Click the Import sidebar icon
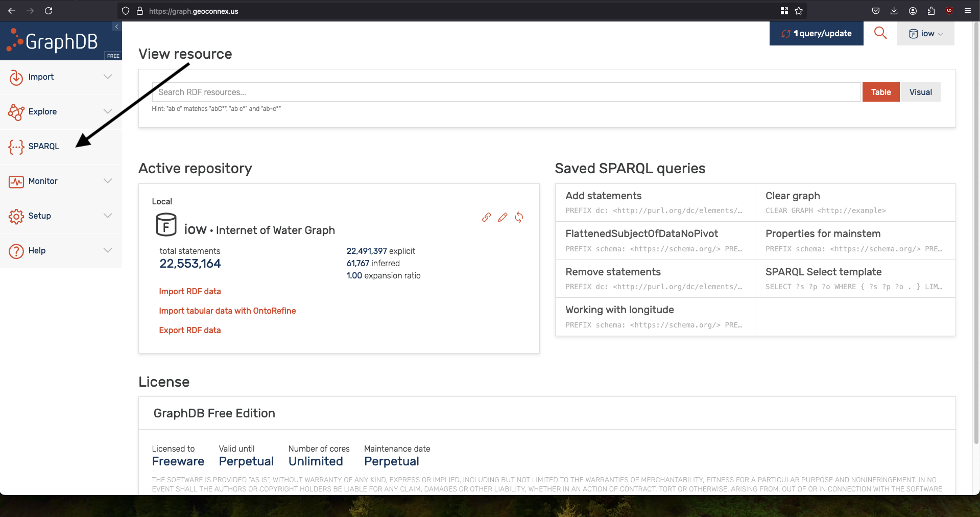 [x=16, y=77]
